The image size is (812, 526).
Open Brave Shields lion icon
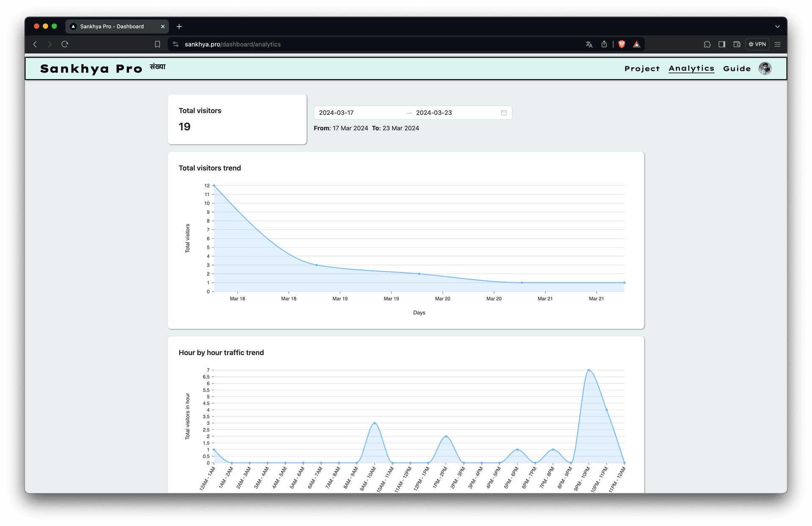pyautogui.click(x=622, y=44)
